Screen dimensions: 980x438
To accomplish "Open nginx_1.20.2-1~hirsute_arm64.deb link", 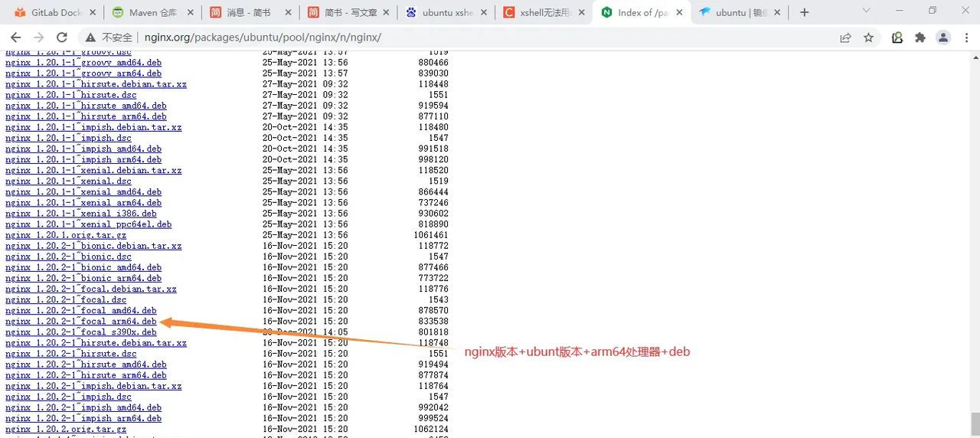I will (86, 375).
